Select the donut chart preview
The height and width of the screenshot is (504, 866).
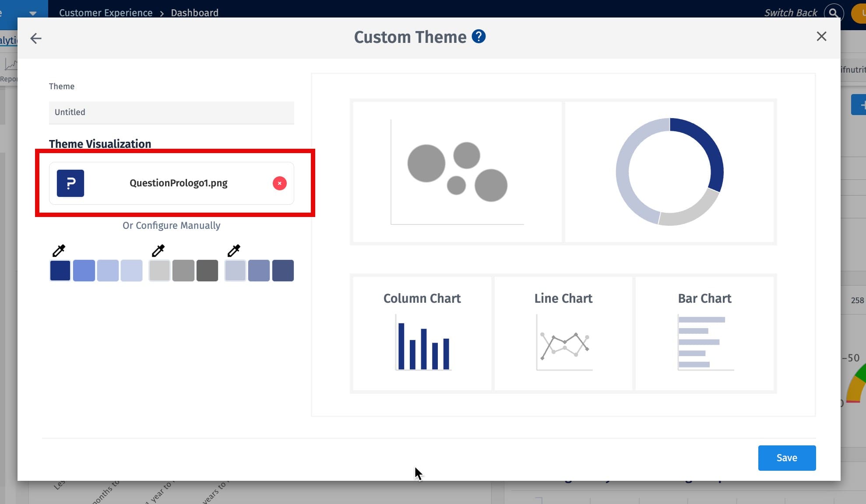point(669,171)
